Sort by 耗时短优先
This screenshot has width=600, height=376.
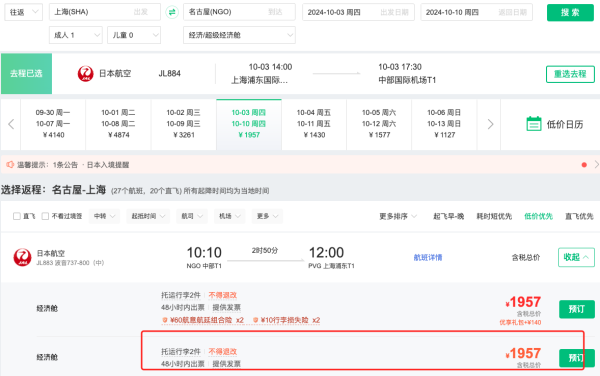494,216
